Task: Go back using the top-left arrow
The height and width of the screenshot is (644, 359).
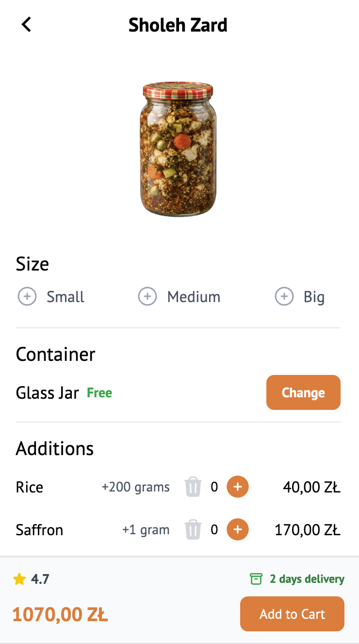Action: (27, 24)
